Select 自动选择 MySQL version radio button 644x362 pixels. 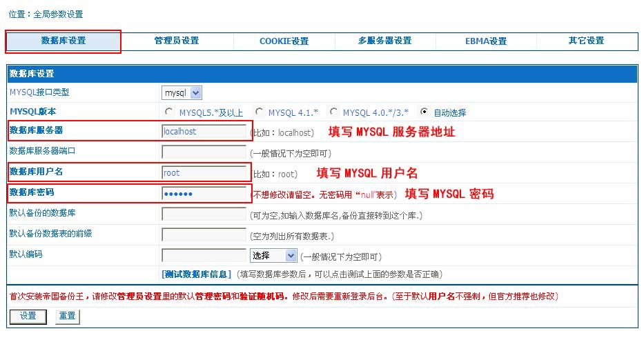[x=425, y=112]
